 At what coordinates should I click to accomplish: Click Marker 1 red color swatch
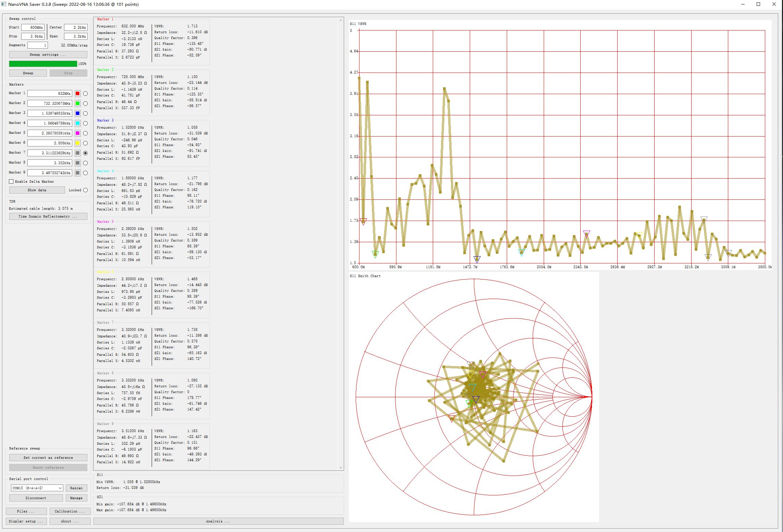pyautogui.click(x=78, y=93)
